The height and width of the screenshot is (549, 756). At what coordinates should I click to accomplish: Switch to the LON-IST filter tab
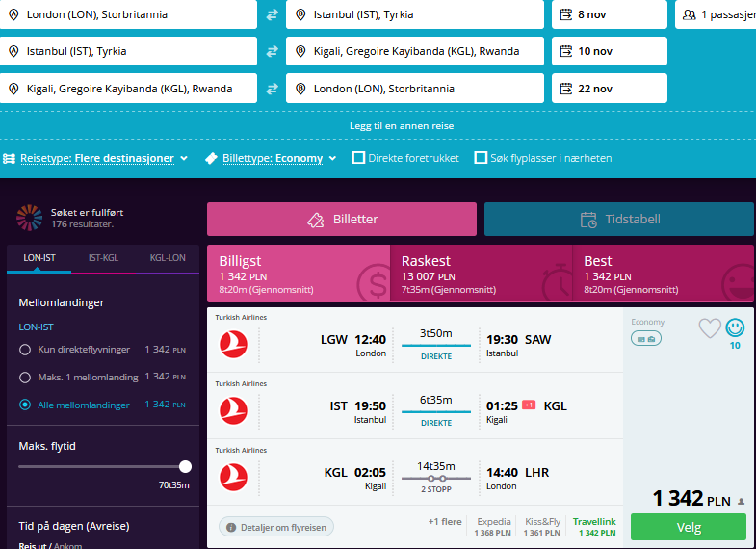(39, 258)
